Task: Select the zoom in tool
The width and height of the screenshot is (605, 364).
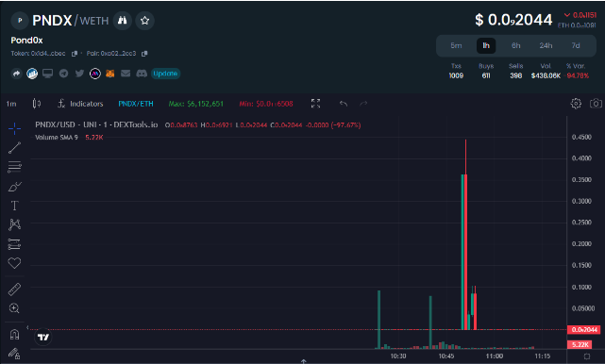Action: point(14,308)
